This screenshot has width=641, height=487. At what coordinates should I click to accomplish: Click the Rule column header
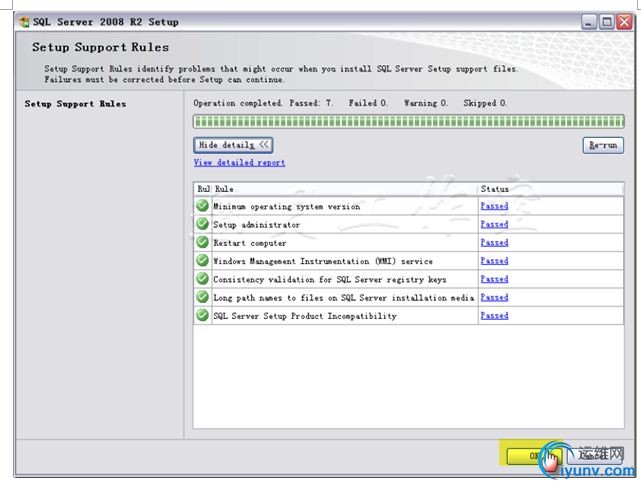pos(345,189)
